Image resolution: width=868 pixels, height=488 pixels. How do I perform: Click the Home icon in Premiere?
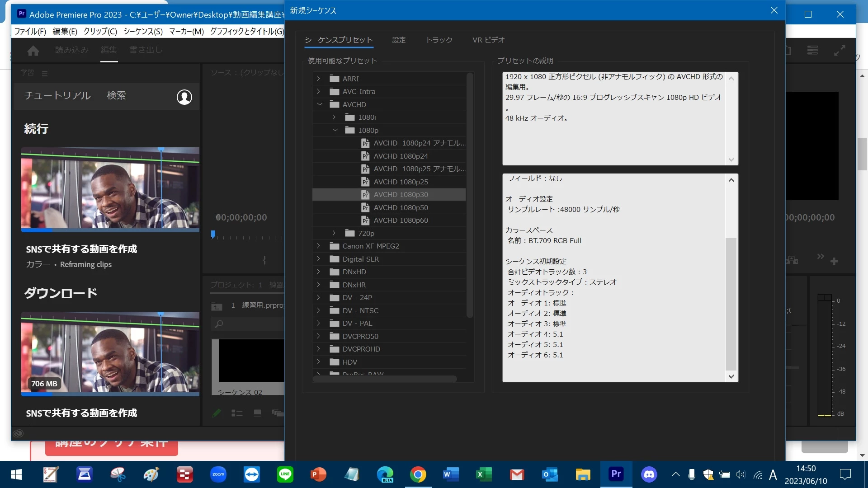pyautogui.click(x=33, y=51)
